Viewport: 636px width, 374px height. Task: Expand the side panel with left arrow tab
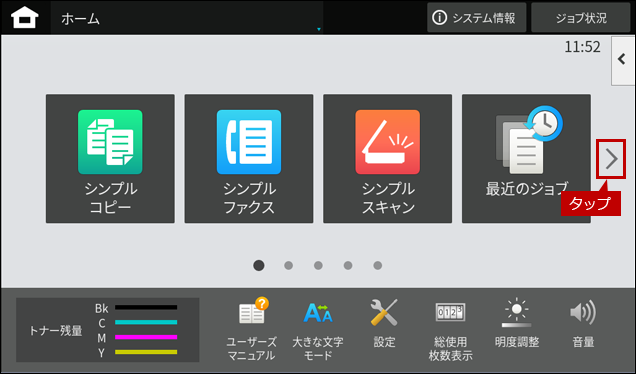tap(623, 60)
